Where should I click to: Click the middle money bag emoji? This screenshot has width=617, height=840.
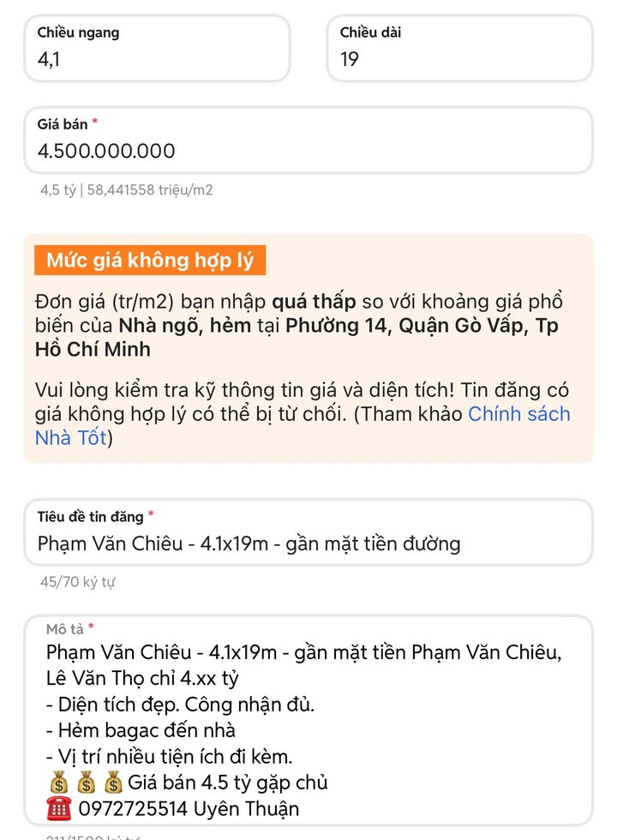click(86, 783)
